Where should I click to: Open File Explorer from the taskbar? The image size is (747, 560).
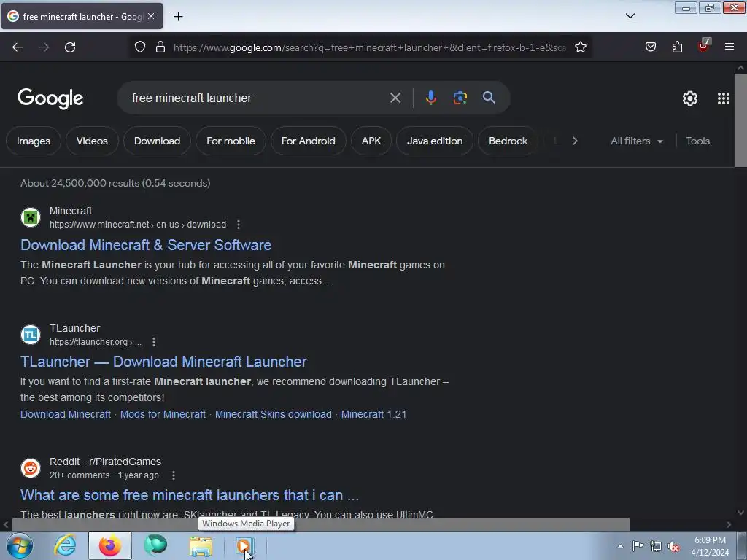click(x=201, y=545)
